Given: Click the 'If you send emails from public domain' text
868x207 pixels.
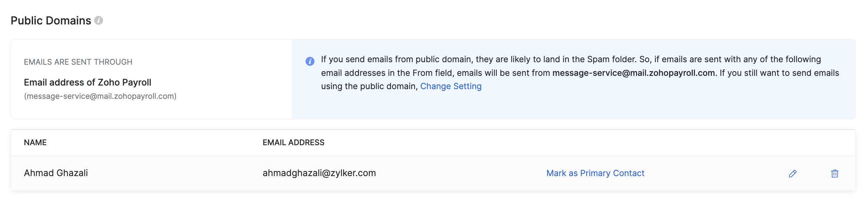Looking at the screenshot, I should pos(396,59).
